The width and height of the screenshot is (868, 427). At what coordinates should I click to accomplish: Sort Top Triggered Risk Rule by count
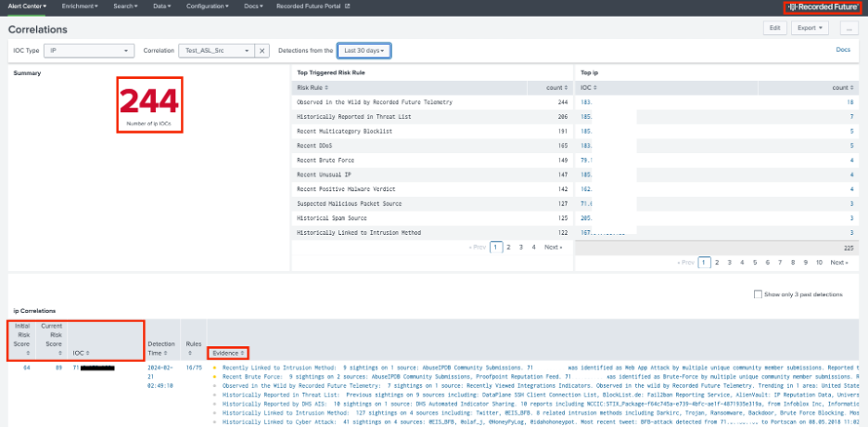[558, 87]
